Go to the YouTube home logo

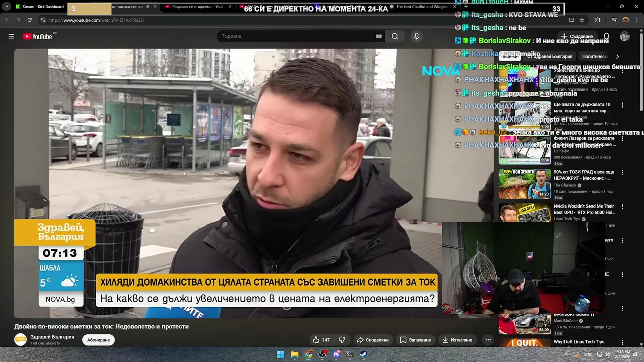pyautogui.click(x=37, y=36)
